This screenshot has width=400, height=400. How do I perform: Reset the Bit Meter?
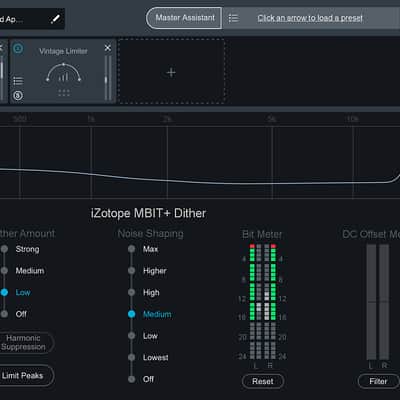263,381
